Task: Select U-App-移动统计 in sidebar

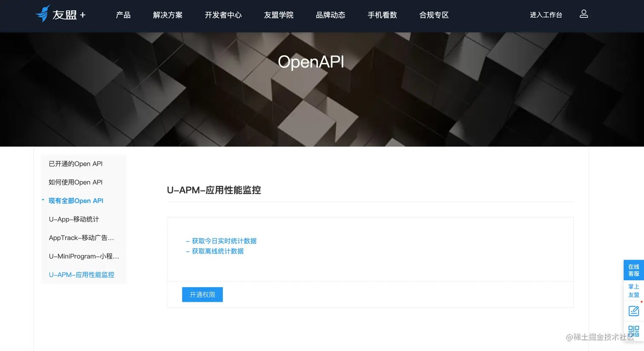Action: click(74, 219)
